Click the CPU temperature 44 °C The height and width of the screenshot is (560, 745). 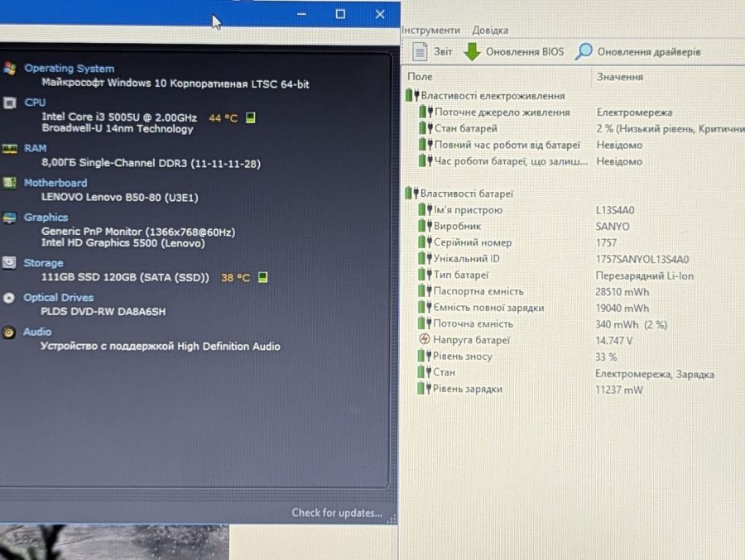(x=223, y=117)
